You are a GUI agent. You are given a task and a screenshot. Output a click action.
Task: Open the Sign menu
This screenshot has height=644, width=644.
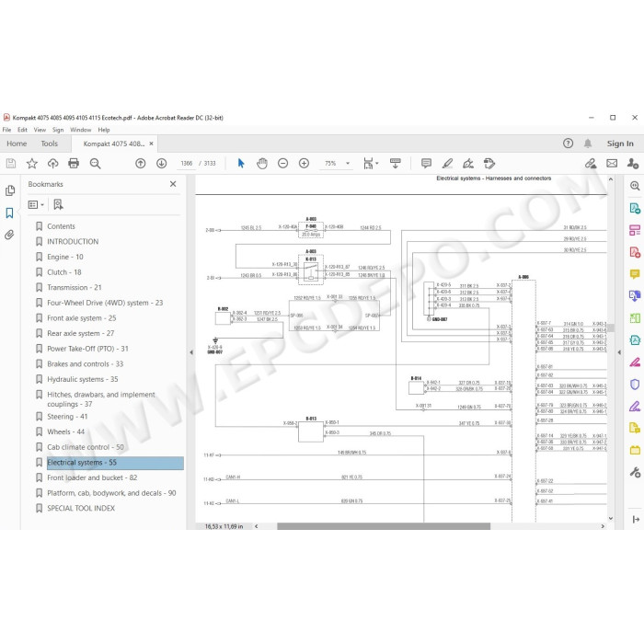pos(58,130)
